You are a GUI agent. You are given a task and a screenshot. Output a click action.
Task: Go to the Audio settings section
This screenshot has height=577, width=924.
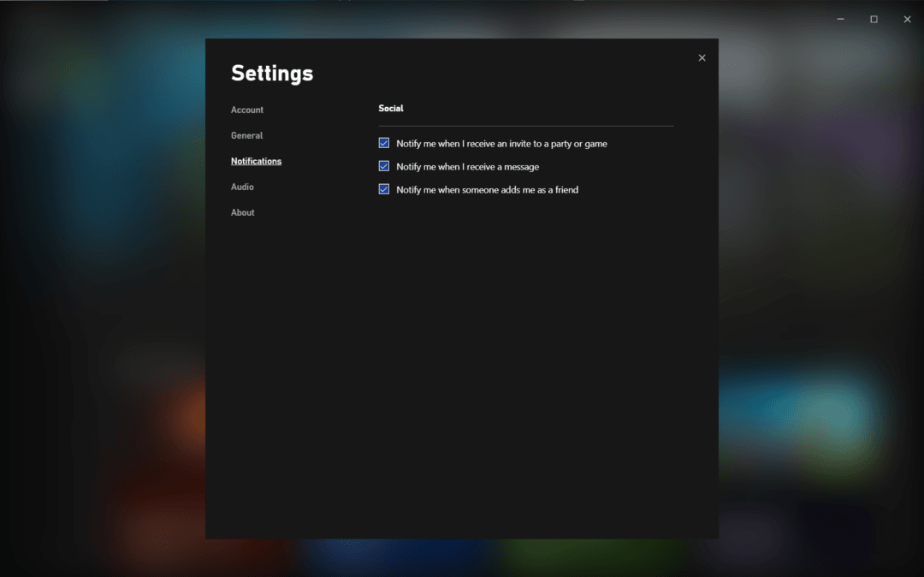[242, 187]
